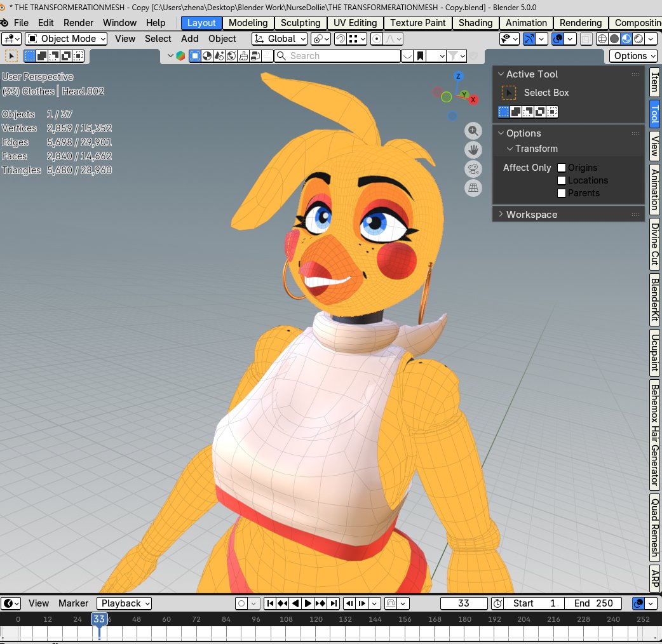Screen dimensions: 662x644
Task: Set Extend mode in Active Tool panel icons
Action: pyautogui.click(x=516, y=112)
